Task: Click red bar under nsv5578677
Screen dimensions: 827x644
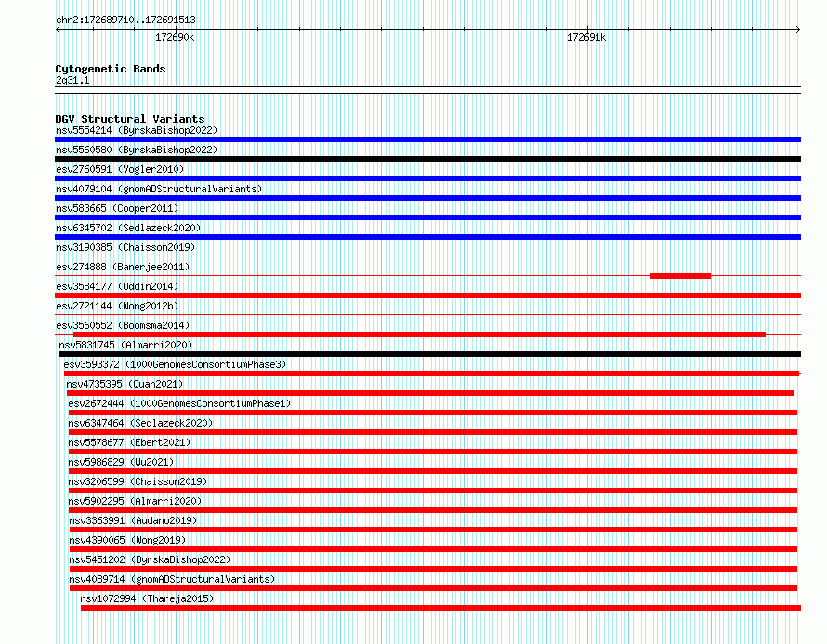Action: (x=433, y=452)
